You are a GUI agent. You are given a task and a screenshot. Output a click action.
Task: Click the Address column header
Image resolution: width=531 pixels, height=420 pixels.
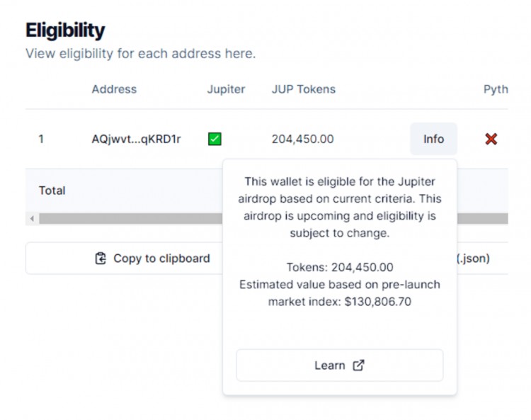114,89
